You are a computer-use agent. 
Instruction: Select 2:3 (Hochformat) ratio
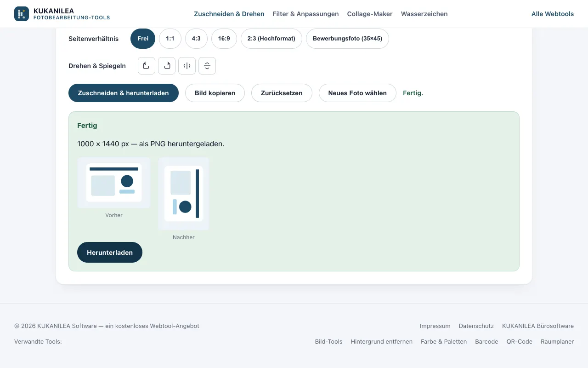[x=271, y=39]
